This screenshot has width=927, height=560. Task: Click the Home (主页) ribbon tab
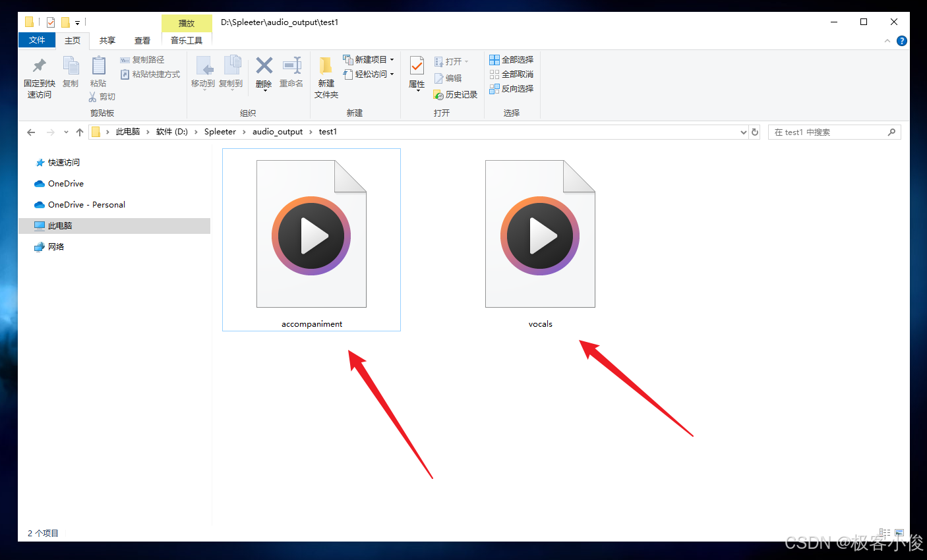pyautogui.click(x=73, y=41)
